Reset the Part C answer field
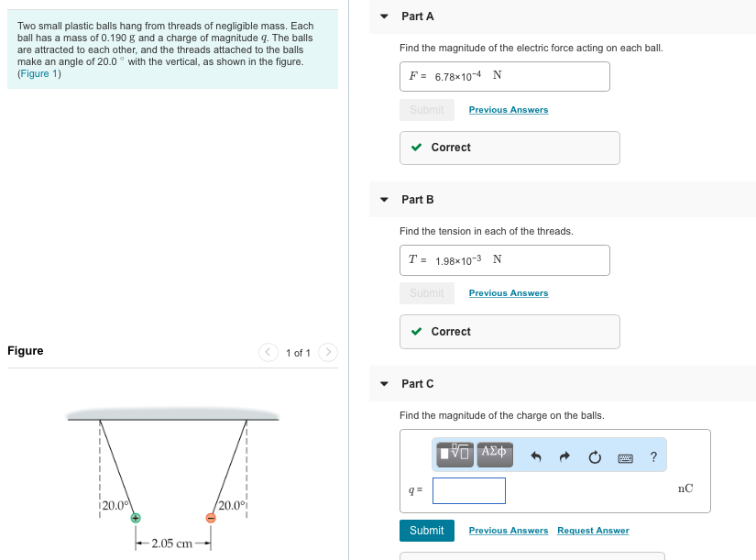Image resolution: width=756 pixels, height=560 pixels. pos(594,456)
